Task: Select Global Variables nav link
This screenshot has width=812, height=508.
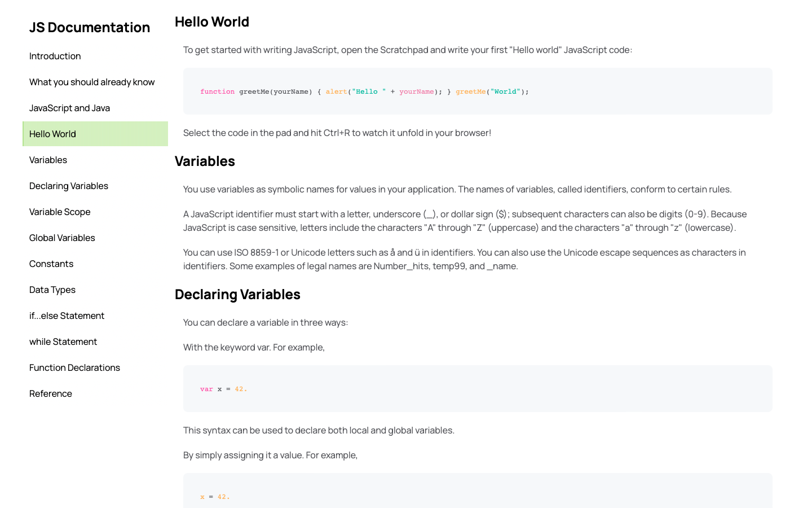Action: [x=62, y=238]
